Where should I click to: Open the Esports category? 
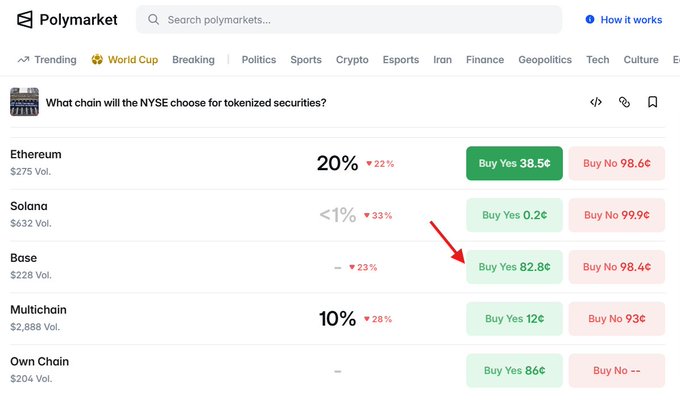click(x=401, y=60)
